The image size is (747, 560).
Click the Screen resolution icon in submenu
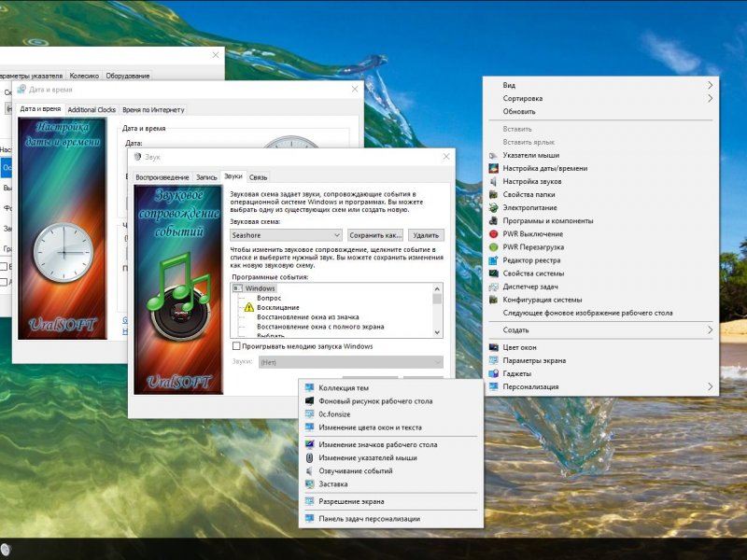[x=310, y=501]
